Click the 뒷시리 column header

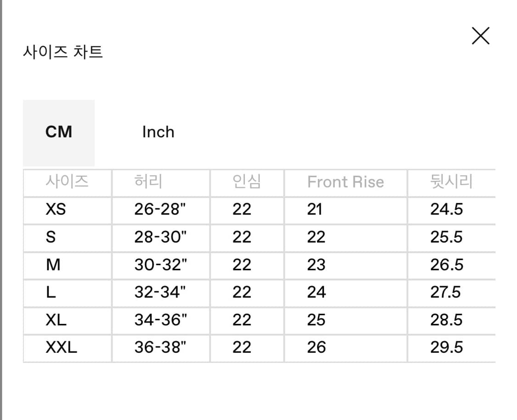451,182
